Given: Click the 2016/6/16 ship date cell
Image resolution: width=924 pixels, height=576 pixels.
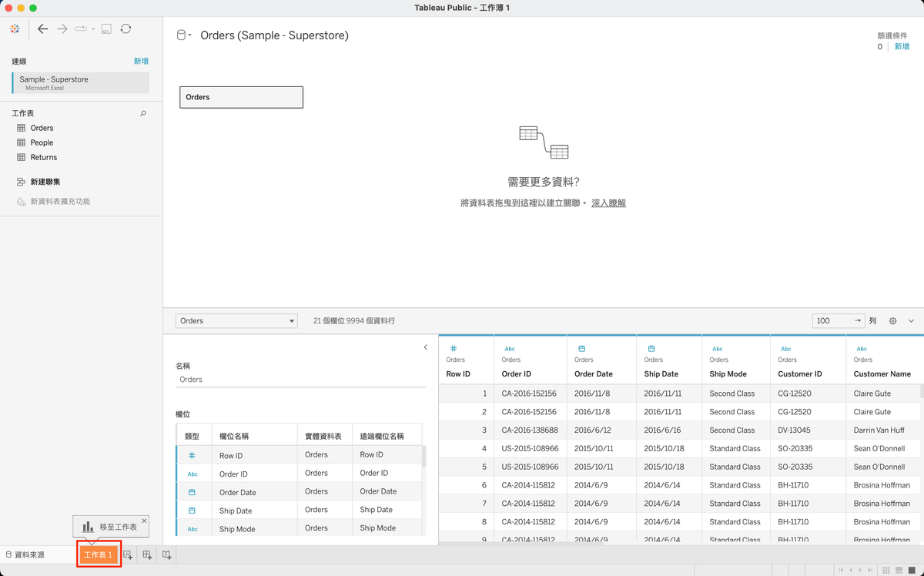Looking at the screenshot, I should pyautogui.click(x=663, y=430).
